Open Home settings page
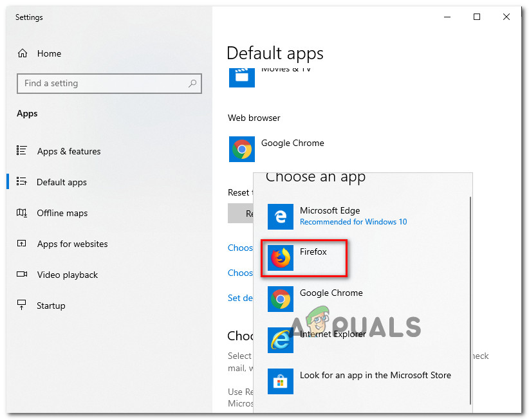 tap(50, 53)
